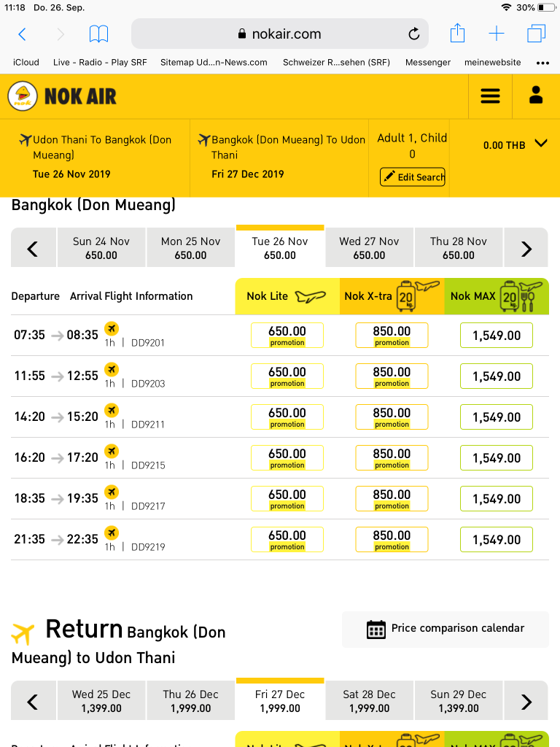Open a new Safari tab
Screen dimensions: 560x747
coord(497,34)
